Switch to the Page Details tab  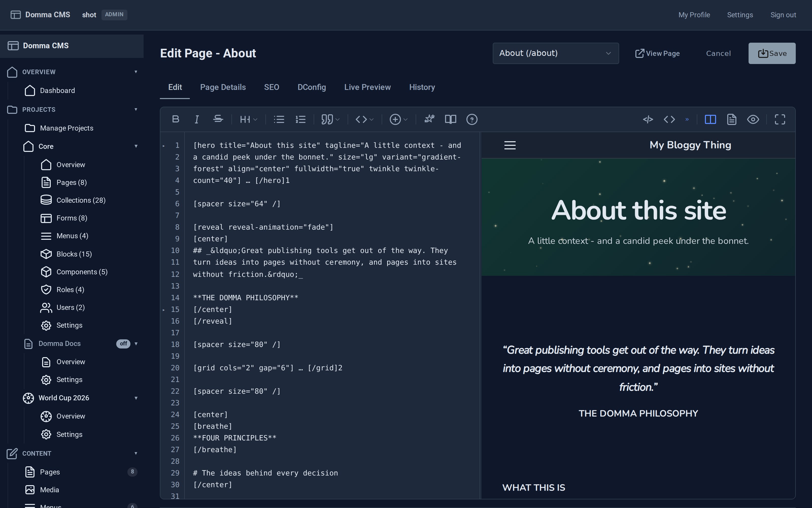click(223, 87)
